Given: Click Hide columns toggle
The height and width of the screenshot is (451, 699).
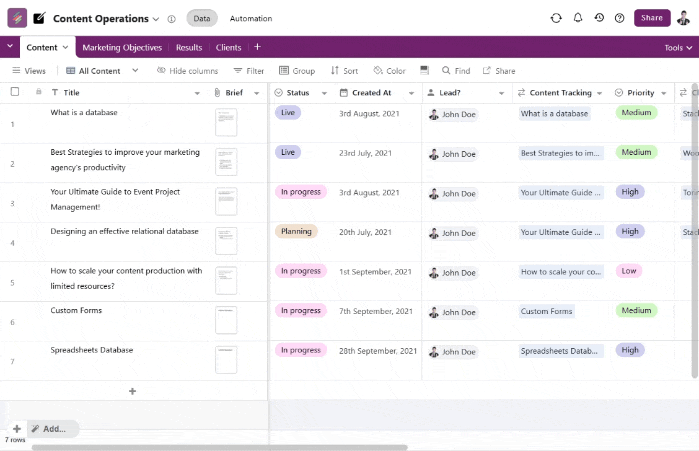Looking at the screenshot, I should click(187, 71).
